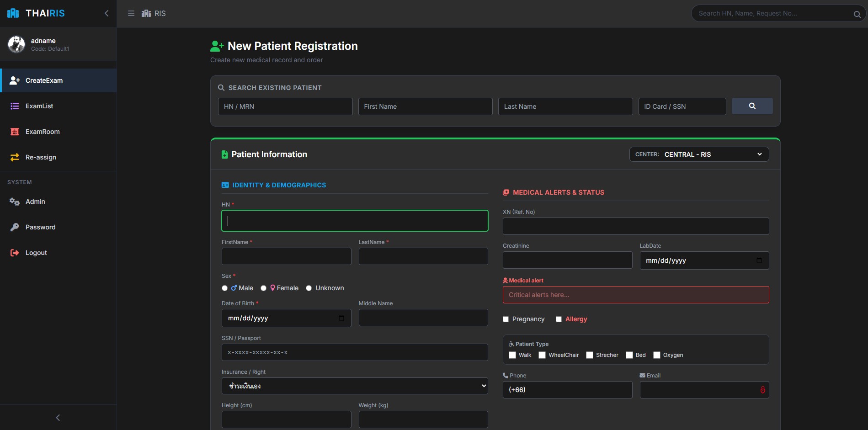The height and width of the screenshot is (430, 868).
Task: Click the top search bar magnifier icon
Action: tap(857, 14)
